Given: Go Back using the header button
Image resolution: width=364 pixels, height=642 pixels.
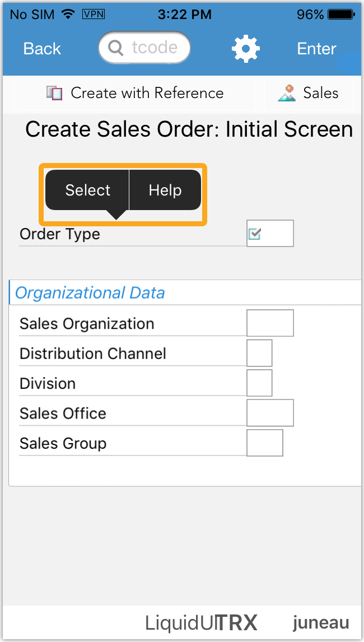Looking at the screenshot, I should [x=42, y=49].
